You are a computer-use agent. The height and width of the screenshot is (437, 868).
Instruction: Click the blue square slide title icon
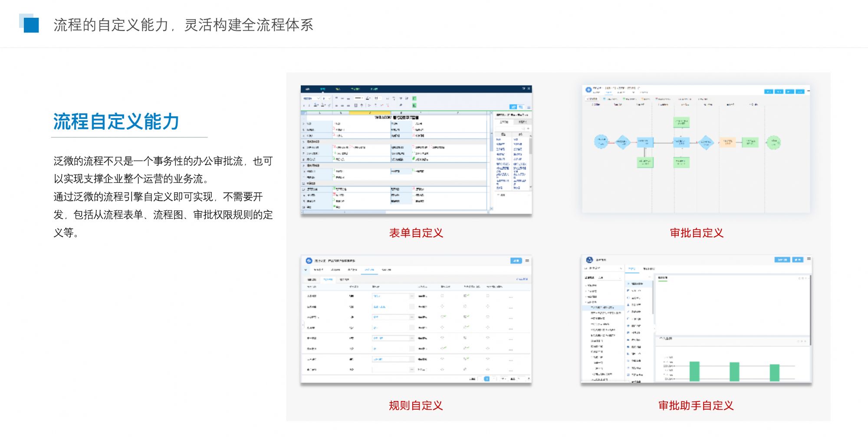30,24
